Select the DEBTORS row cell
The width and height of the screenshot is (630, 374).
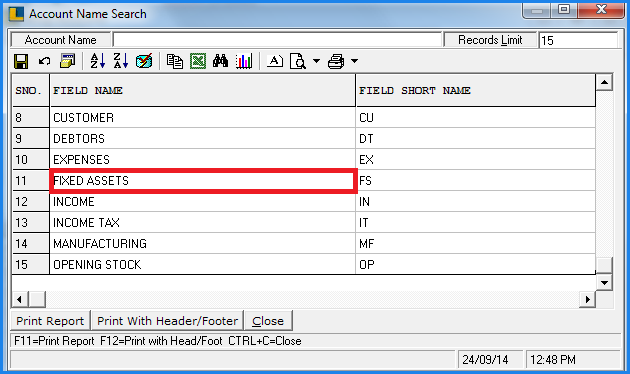point(202,139)
